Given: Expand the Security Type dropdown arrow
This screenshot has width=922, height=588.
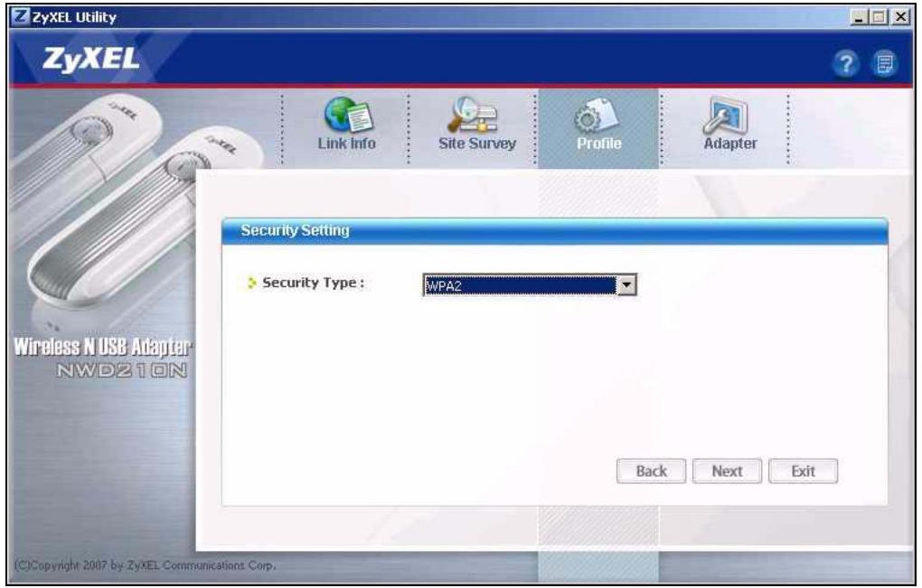Looking at the screenshot, I should click(x=626, y=285).
